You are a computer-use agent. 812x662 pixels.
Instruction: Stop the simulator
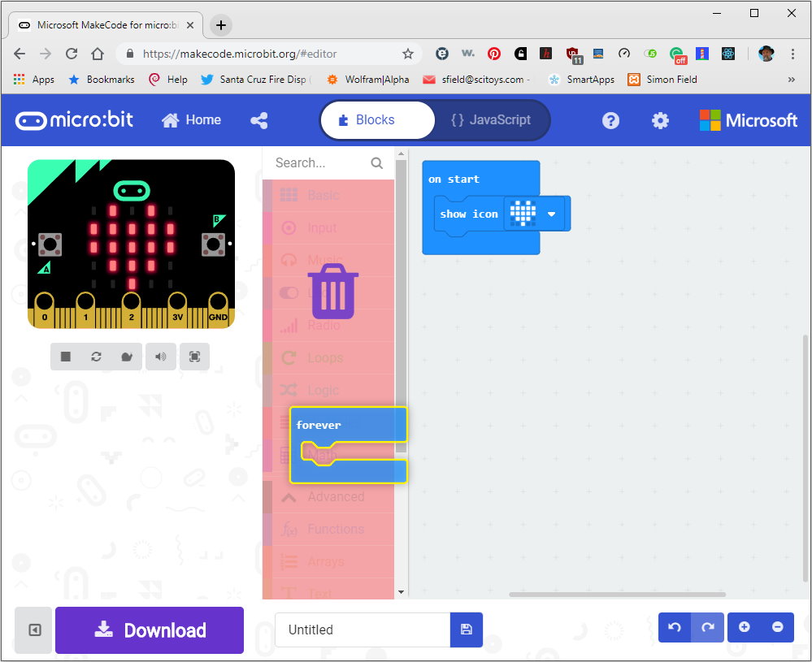66,357
